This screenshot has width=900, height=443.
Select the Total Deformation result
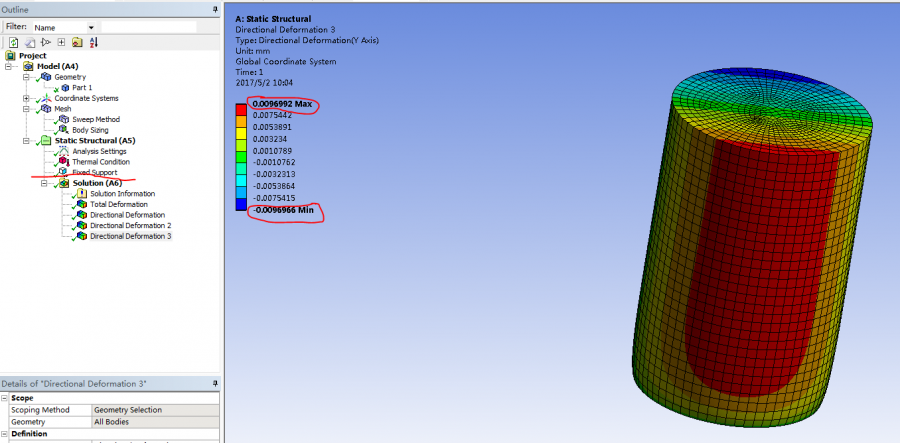(x=119, y=204)
